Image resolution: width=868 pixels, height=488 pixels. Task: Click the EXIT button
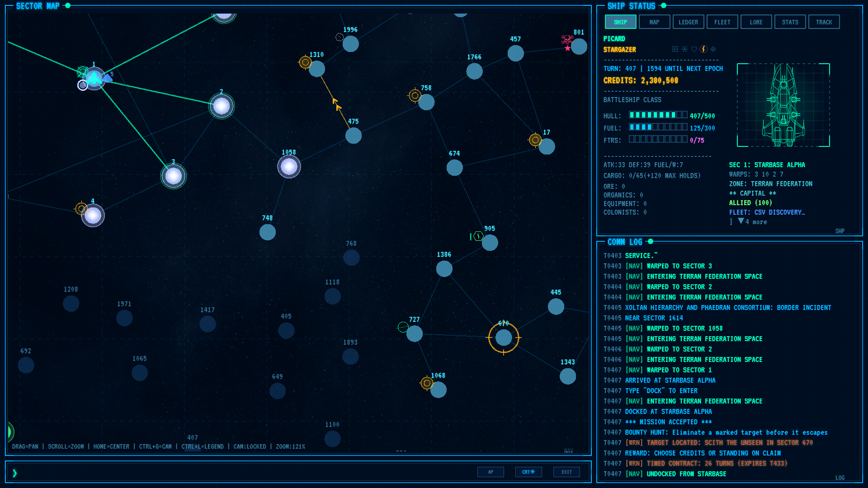pyautogui.click(x=566, y=472)
